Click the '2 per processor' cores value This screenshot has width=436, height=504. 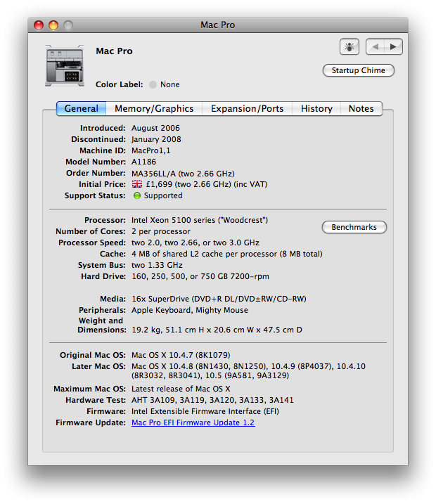point(161,231)
